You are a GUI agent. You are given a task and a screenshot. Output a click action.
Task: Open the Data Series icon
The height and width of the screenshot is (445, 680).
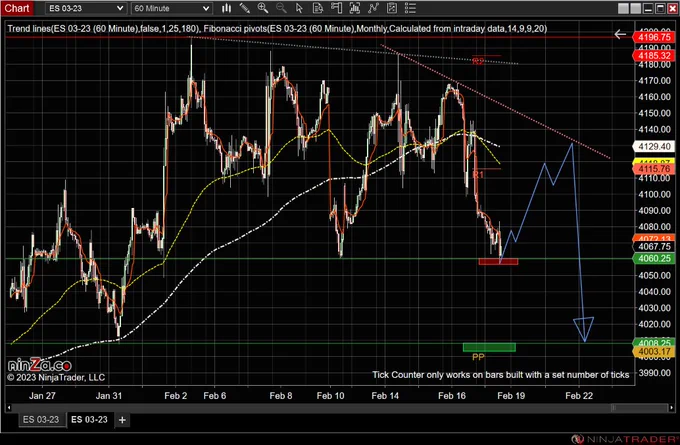click(x=355, y=8)
